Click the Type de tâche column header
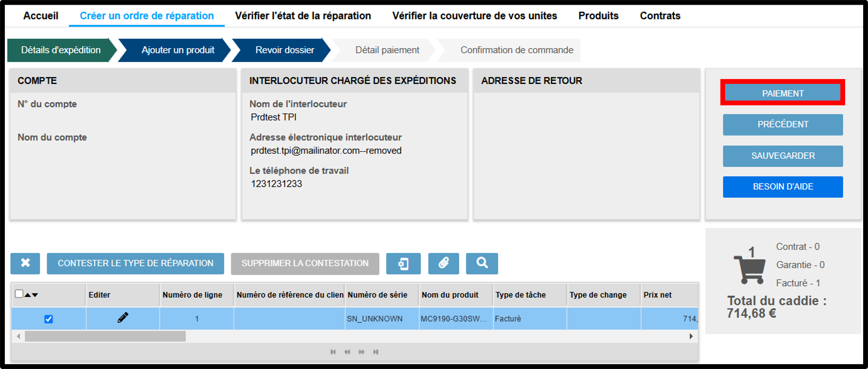The image size is (868, 369). (530, 295)
